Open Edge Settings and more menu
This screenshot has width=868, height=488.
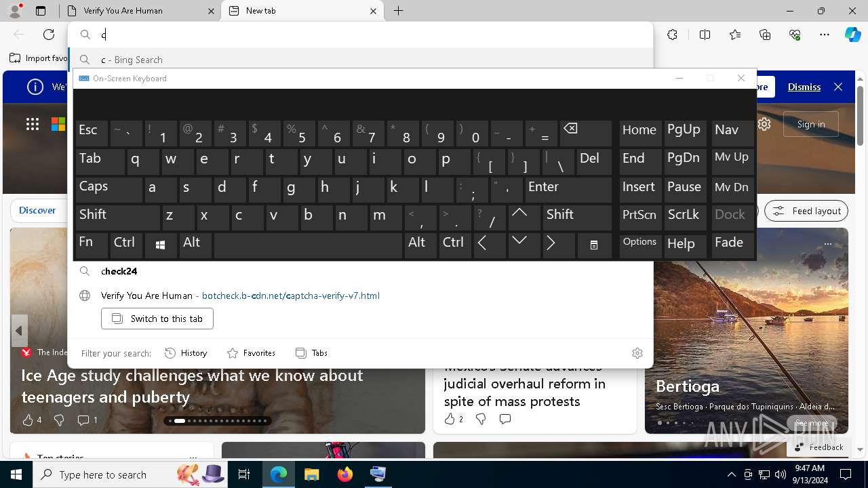[825, 35]
